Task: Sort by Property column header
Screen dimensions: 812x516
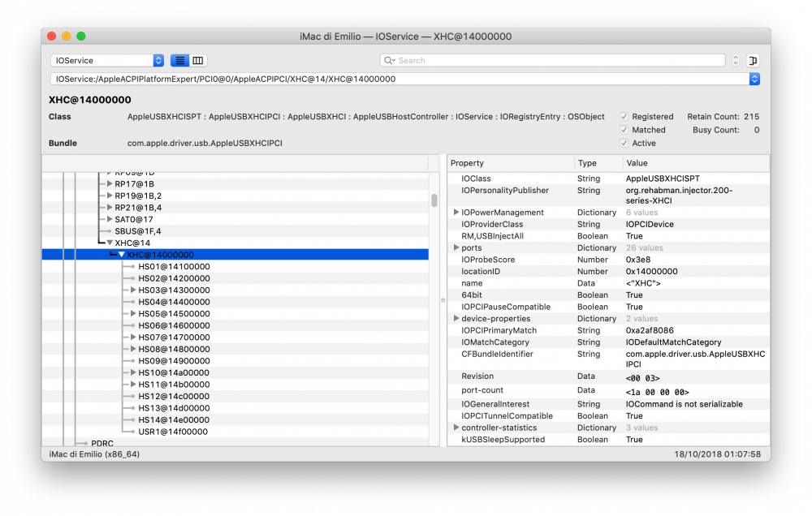Action: 511,163
